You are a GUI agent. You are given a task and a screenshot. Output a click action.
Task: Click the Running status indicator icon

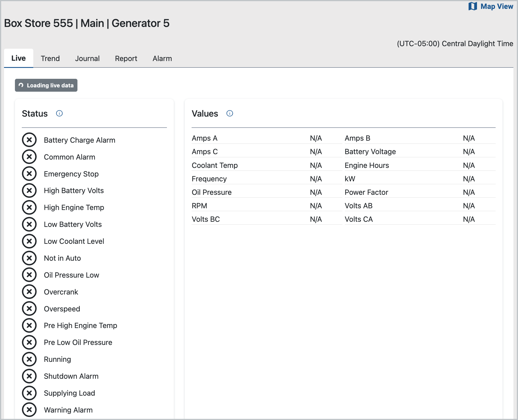click(29, 359)
